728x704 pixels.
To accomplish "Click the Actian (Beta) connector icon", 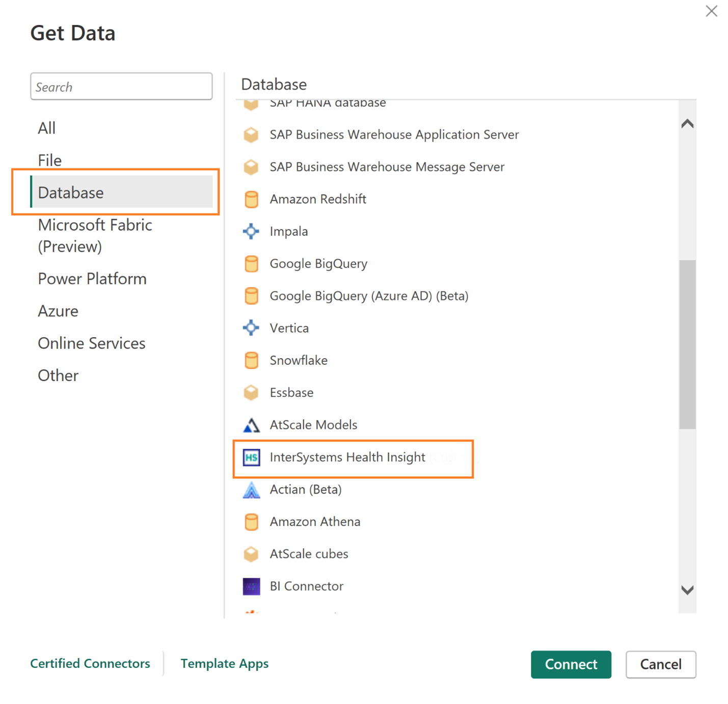I will tap(251, 490).
